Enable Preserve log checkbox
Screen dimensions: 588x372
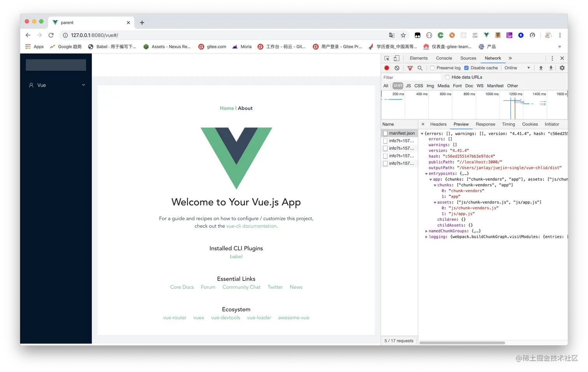432,68
